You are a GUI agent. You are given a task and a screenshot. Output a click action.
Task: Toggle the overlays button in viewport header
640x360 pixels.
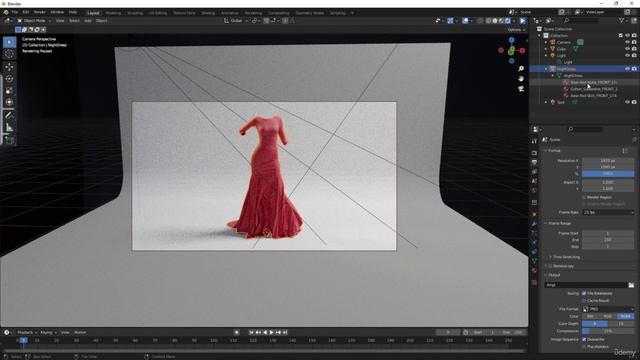point(465,20)
